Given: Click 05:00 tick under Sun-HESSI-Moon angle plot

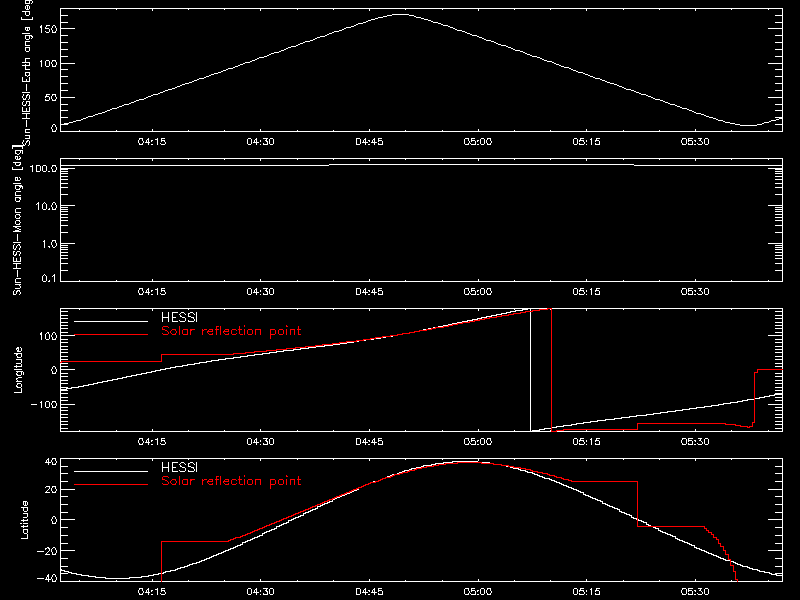Looking at the screenshot, I should click(x=478, y=292).
